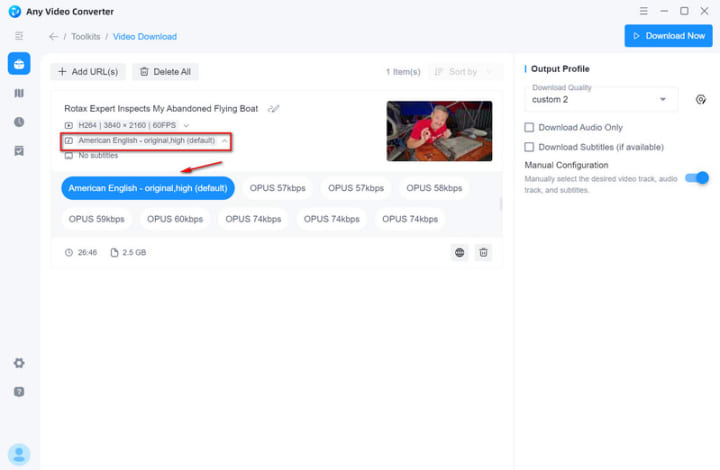The width and height of the screenshot is (720, 470).
Task: Open the hamburger menu in title bar
Action: [x=644, y=11]
